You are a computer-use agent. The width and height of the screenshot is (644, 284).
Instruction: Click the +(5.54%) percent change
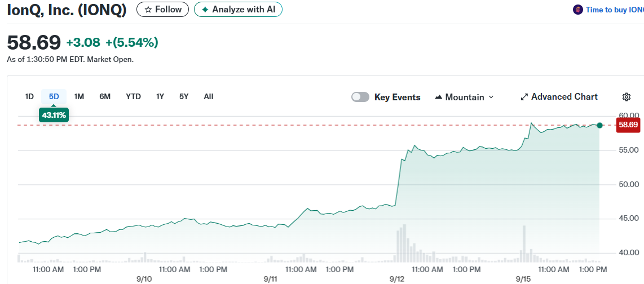tap(132, 42)
